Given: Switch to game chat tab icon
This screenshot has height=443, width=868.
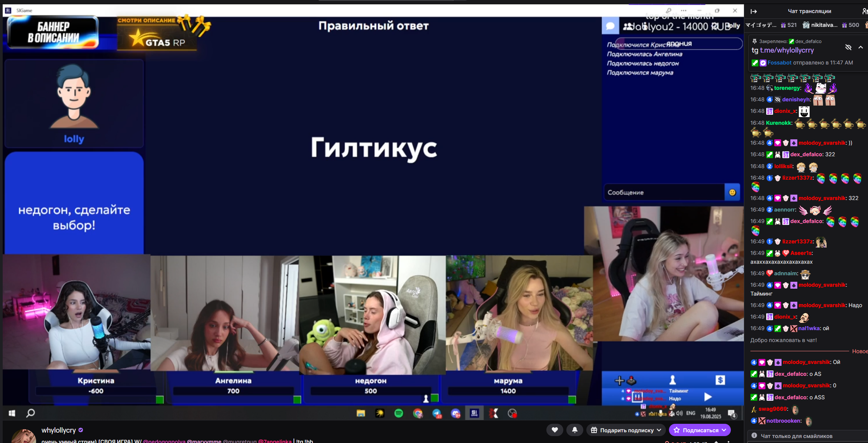Looking at the screenshot, I should [610, 26].
